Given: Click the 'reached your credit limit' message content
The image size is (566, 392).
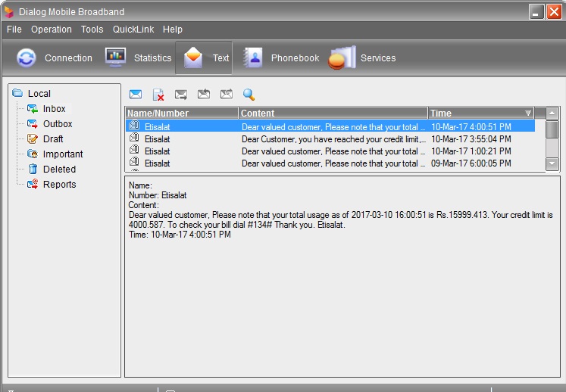Looking at the screenshot, I should pyautogui.click(x=333, y=138).
